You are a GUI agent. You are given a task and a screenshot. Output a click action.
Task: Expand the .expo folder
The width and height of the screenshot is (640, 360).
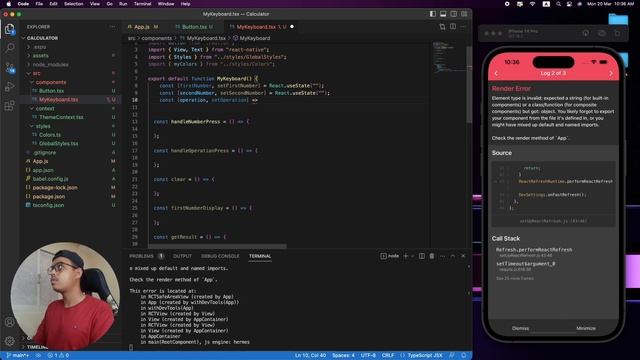pos(40,47)
